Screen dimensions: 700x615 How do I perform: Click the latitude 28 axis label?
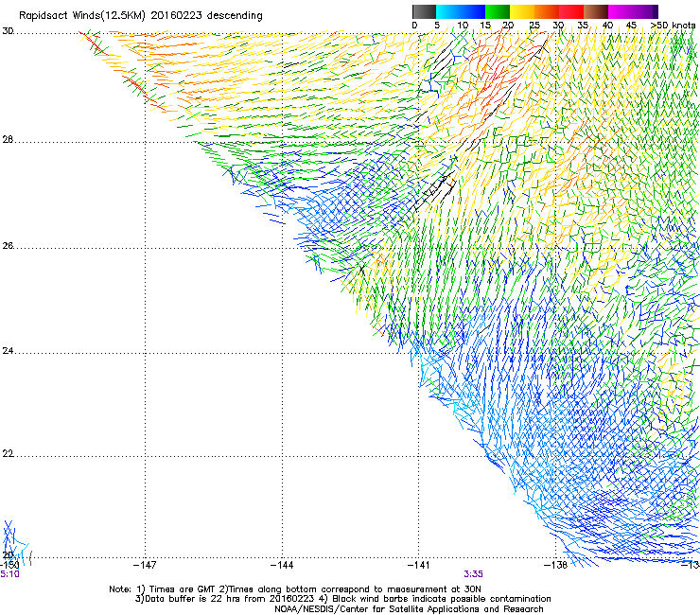coord(8,140)
